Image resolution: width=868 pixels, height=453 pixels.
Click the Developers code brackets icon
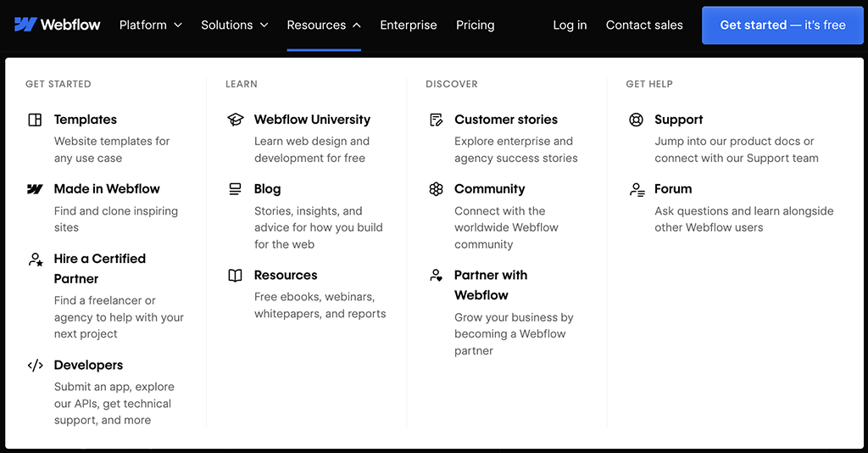coord(36,366)
